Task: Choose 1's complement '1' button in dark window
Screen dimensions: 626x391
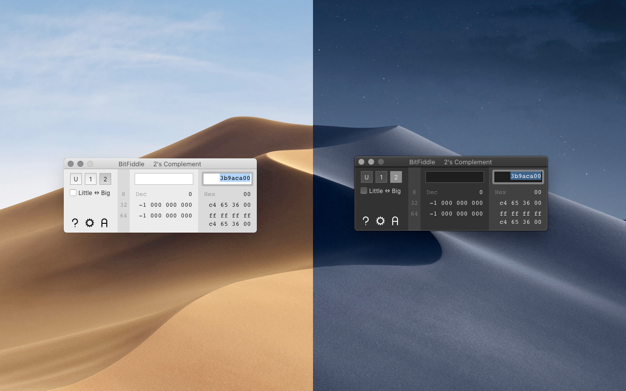Action: 381,177
